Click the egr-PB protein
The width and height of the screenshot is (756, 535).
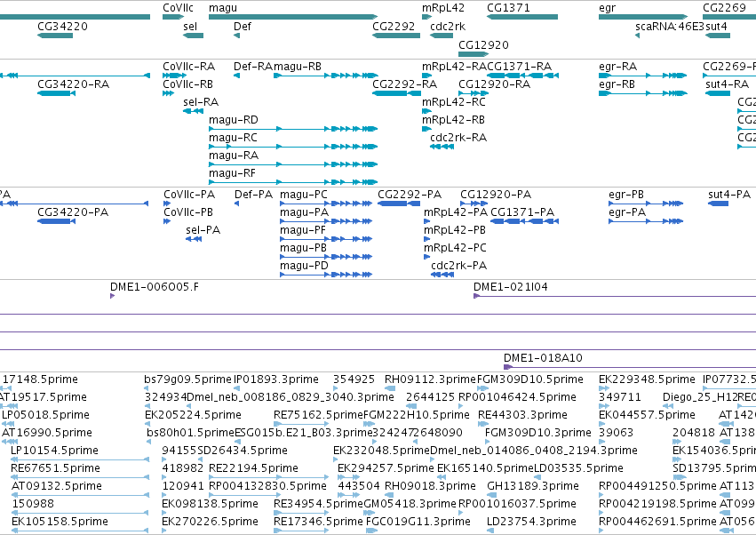pyautogui.click(x=646, y=204)
